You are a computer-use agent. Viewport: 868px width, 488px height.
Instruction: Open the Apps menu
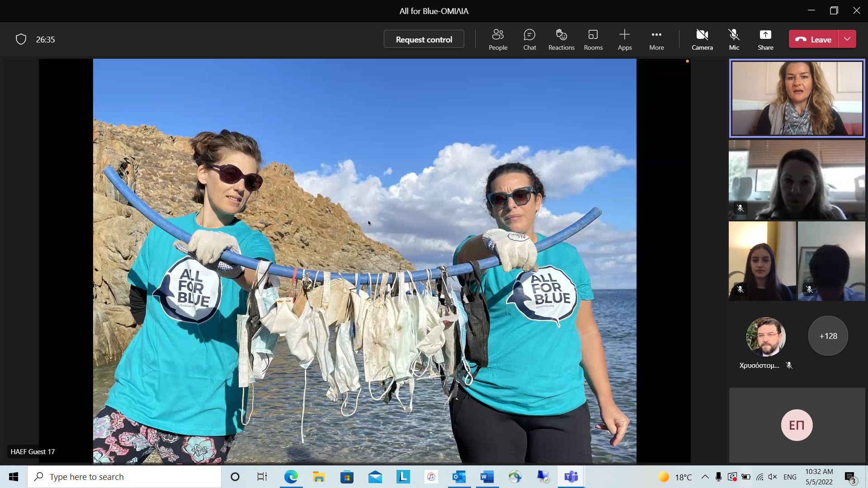click(625, 39)
